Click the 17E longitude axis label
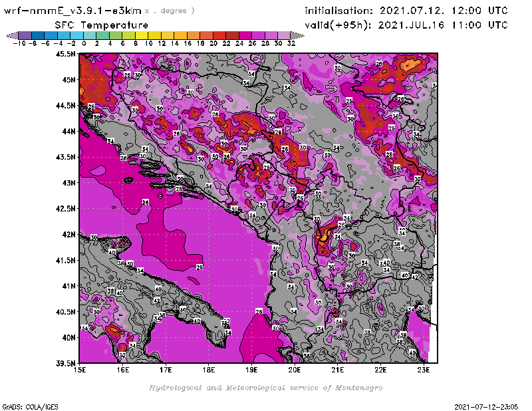This screenshot has height=411, width=532. pos(166,370)
